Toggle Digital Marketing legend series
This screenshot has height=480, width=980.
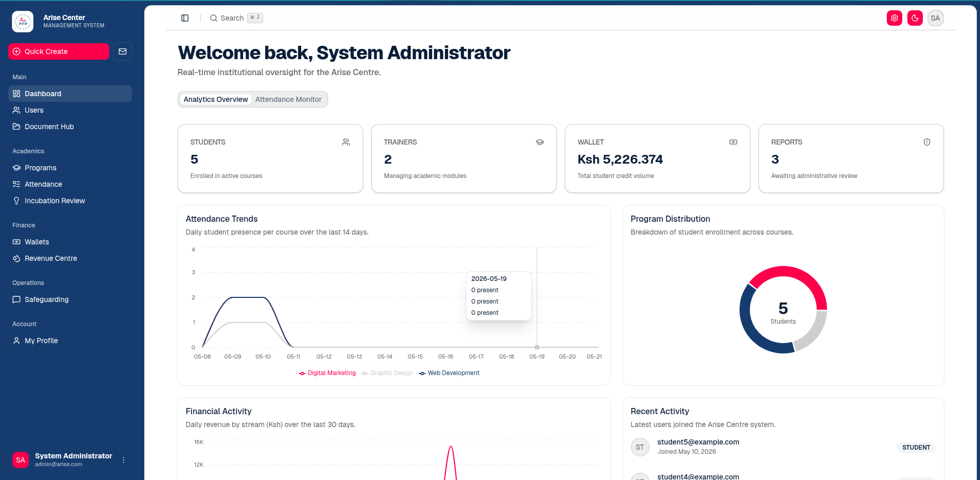(327, 373)
